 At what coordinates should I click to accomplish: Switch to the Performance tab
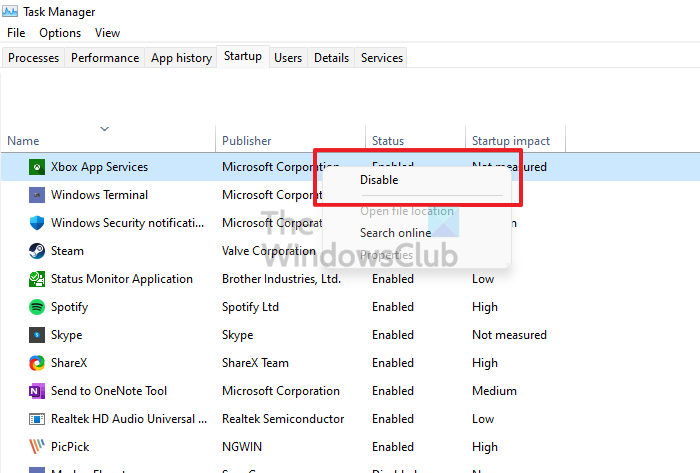coord(105,58)
